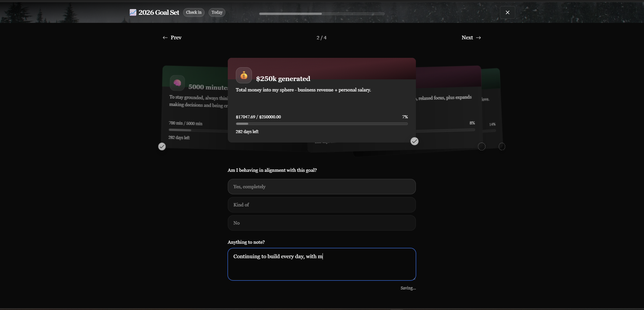644x310 pixels.
Task: Open the 5000 minutes goal card
Action: tap(195, 108)
